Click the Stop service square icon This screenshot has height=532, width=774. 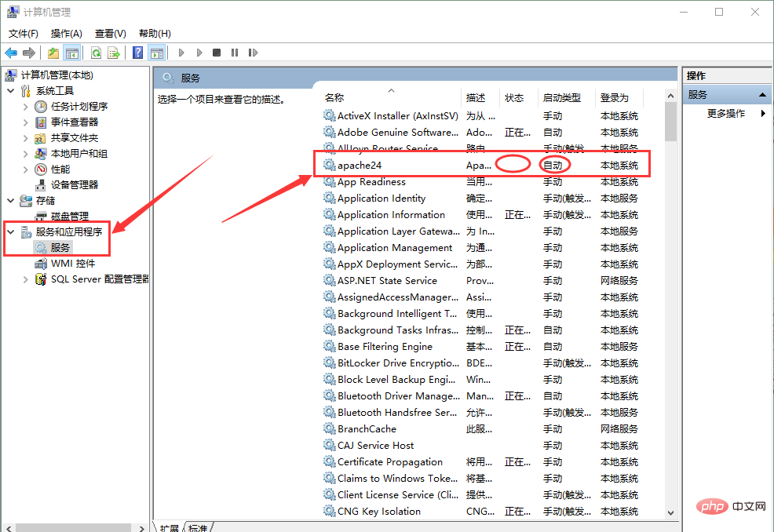click(216, 53)
